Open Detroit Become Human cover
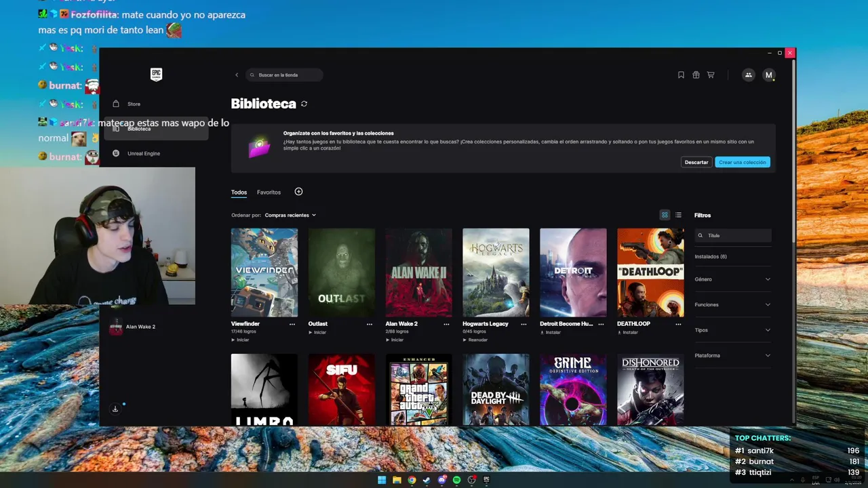 (573, 272)
